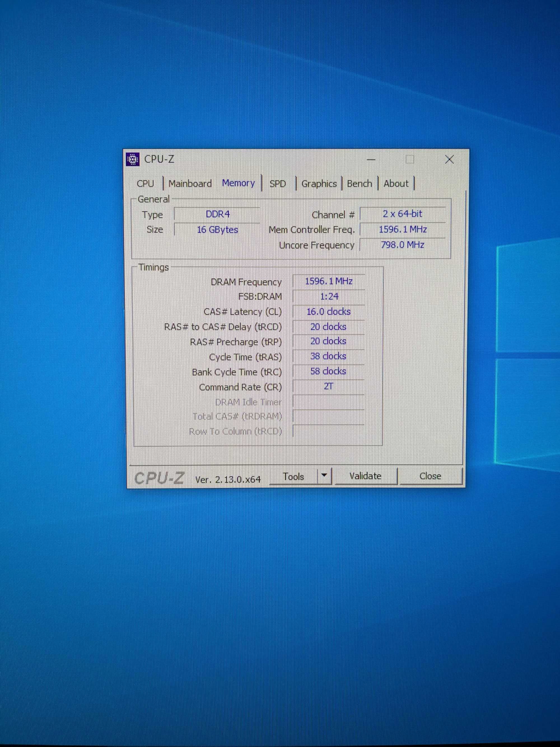Click the Ver. 2.13.0.x64 version text
This screenshot has height=747, width=560.
(228, 479)
